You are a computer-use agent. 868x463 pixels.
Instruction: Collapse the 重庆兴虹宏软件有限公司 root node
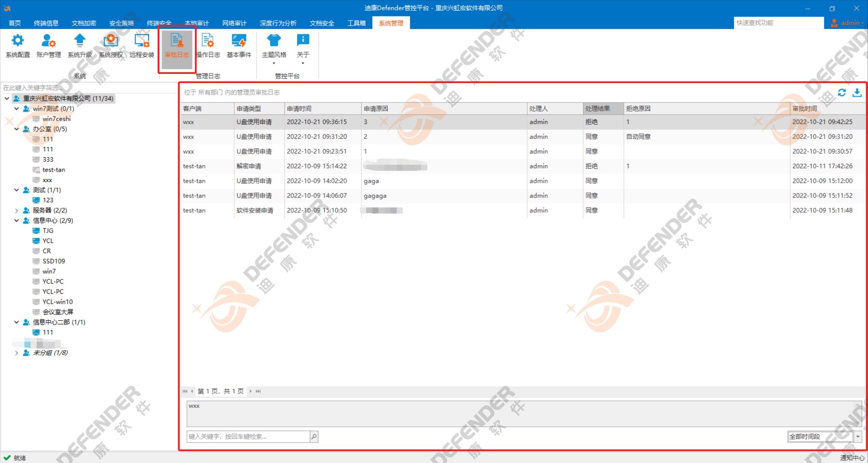(7, 98)
